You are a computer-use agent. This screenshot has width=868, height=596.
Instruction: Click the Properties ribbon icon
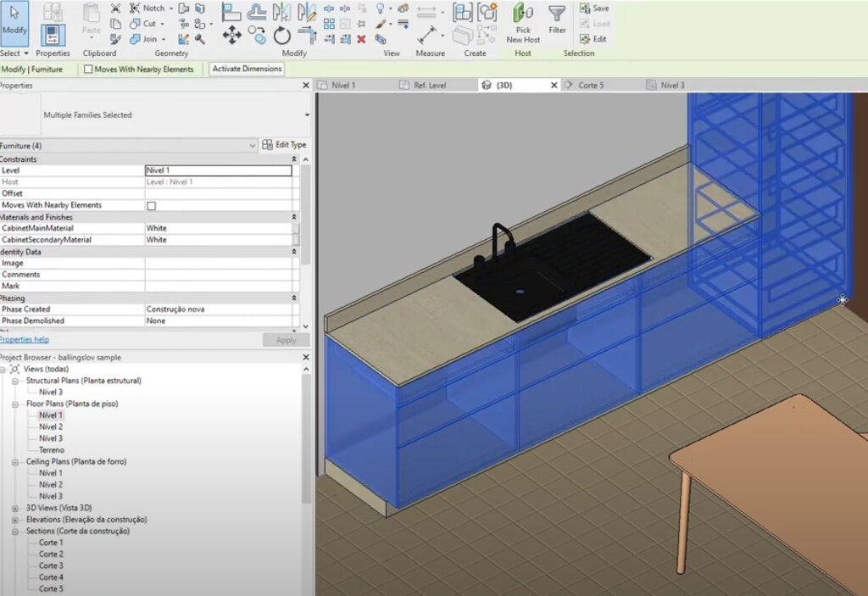pos(53,35)
